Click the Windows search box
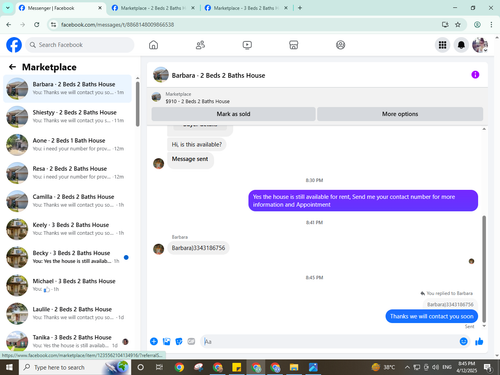Screen dimensions: 500x375 [74, 367]
